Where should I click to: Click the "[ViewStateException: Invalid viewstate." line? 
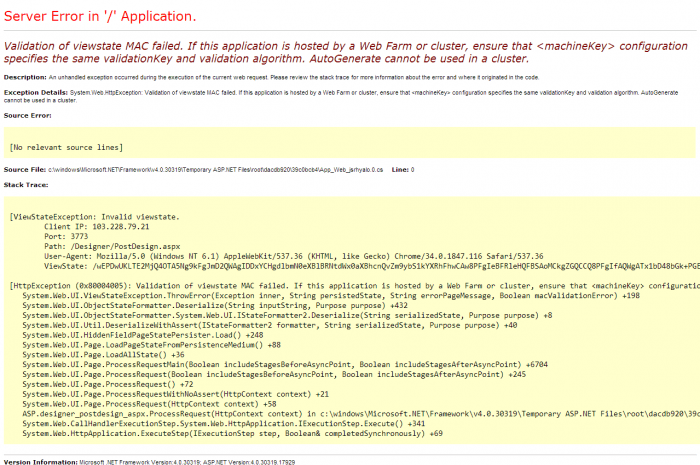[94, 217]
